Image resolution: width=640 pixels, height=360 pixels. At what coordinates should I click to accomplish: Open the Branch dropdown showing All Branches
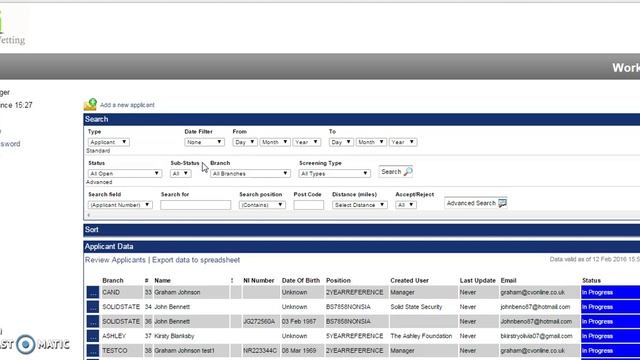click(250, 173)
